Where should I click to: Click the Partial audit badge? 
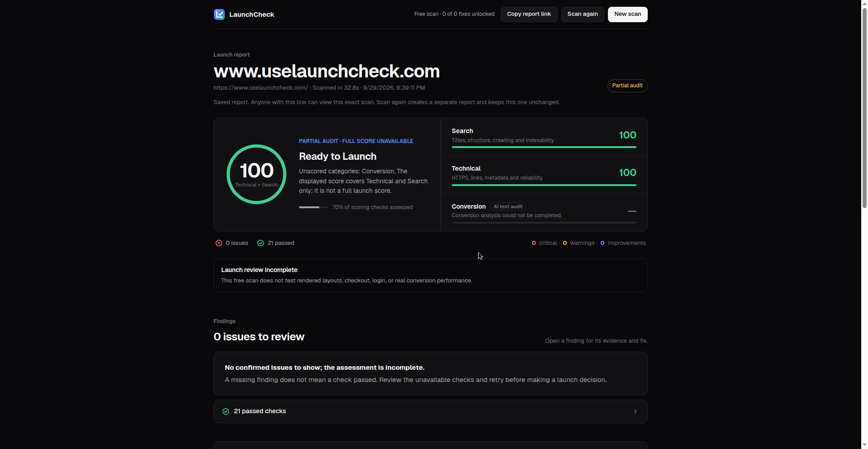(627, 86)
